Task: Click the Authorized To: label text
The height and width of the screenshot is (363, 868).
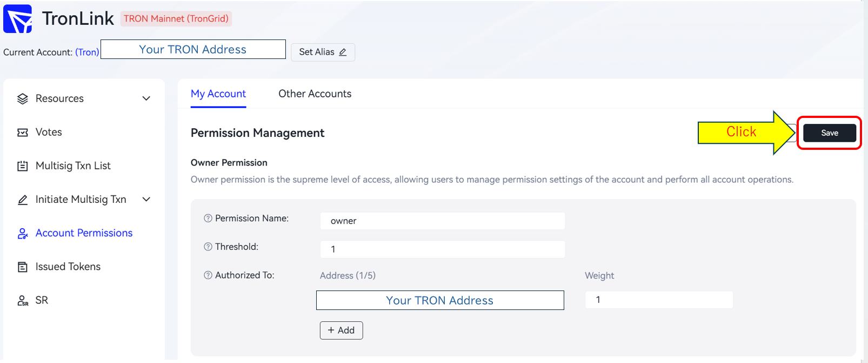Action: pos(245,275)
